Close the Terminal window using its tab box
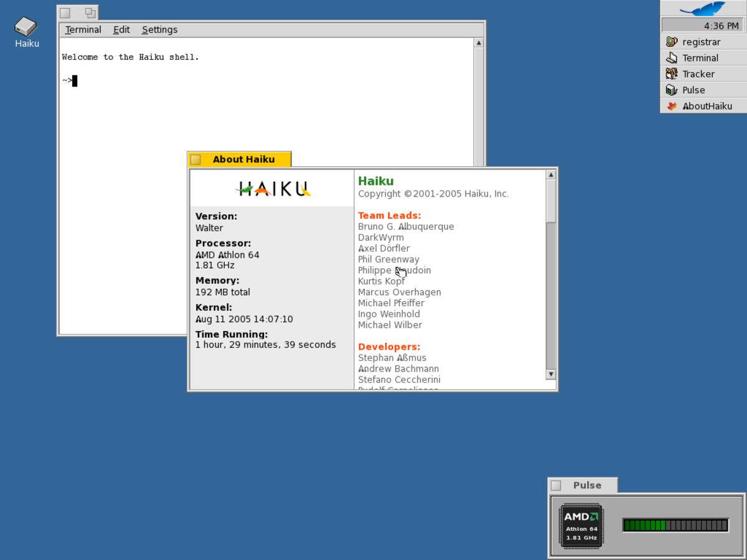The height and width of the screenshot is (560, 747). [65, 13]
